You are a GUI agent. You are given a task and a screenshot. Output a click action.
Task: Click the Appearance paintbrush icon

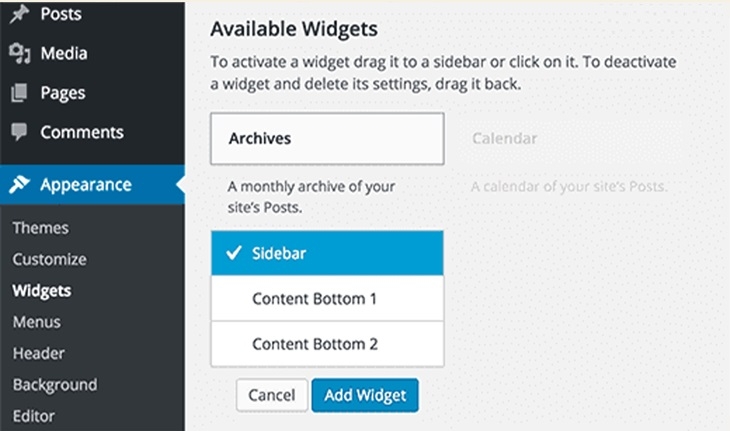pos(19,184)
